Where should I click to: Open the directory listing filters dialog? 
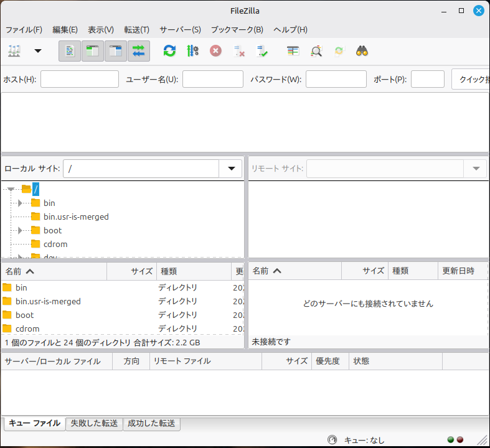(293, 51)
